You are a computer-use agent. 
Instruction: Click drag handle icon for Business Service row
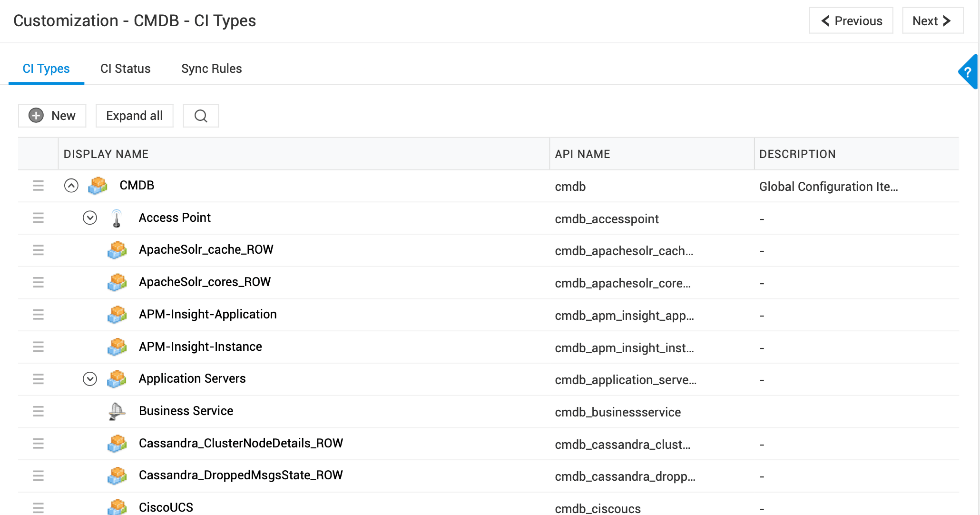(x=38, y=411)
